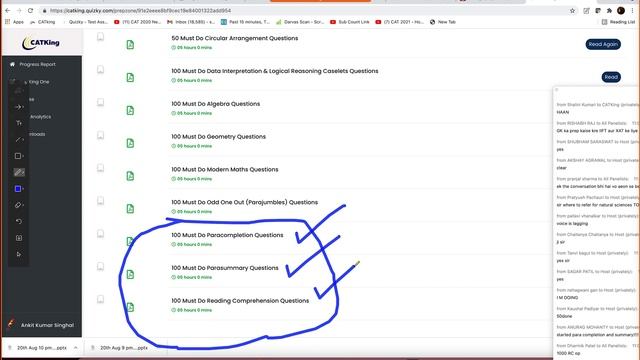Open the PDF icon for Modern Maths Questions
This screenshot has height=360, width=640.
coord(130,176)
